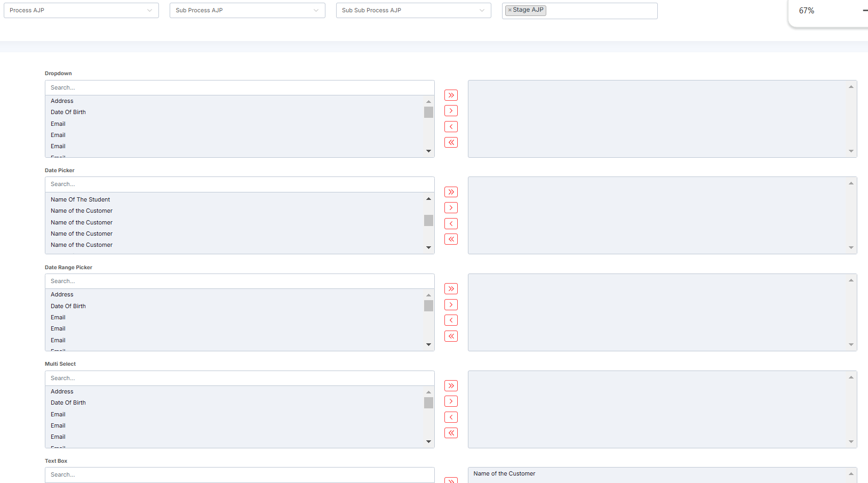Click the Search field in Dropdown section
Image resolution: width=868 pixels, height=483 pixels.
tap(239, 87)
